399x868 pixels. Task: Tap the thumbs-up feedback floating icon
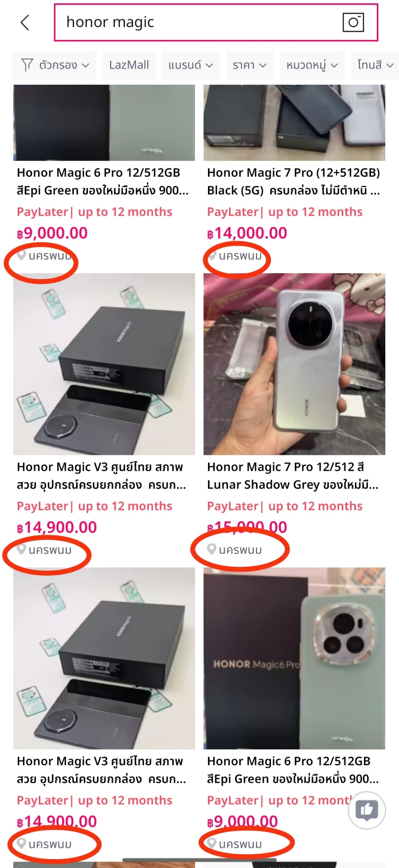[x=367, y=810]
